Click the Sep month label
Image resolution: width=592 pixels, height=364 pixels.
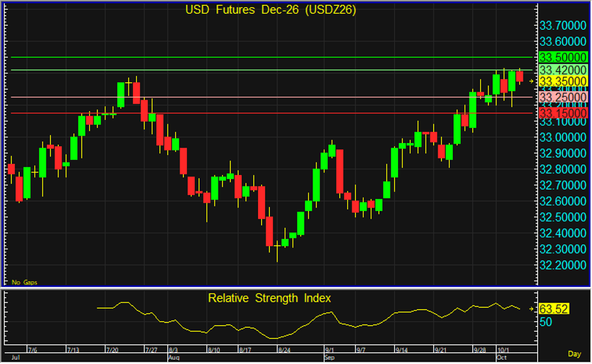[x=330, y=357]
